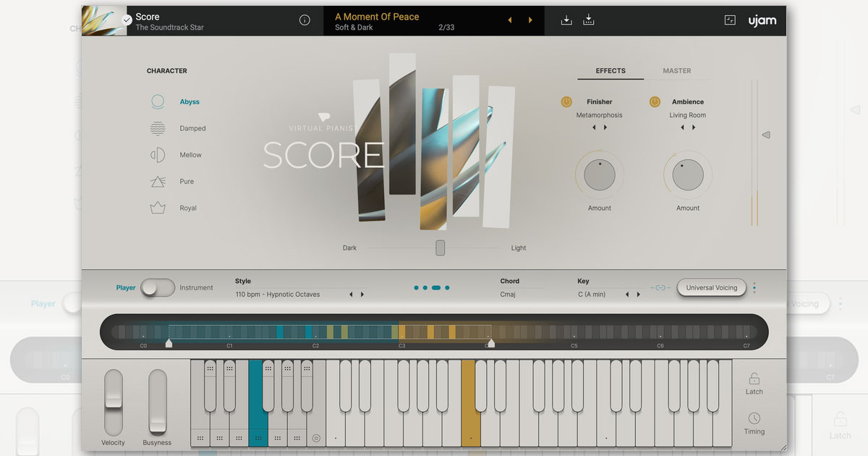Click the save-as preset icon

pos(589,20)
